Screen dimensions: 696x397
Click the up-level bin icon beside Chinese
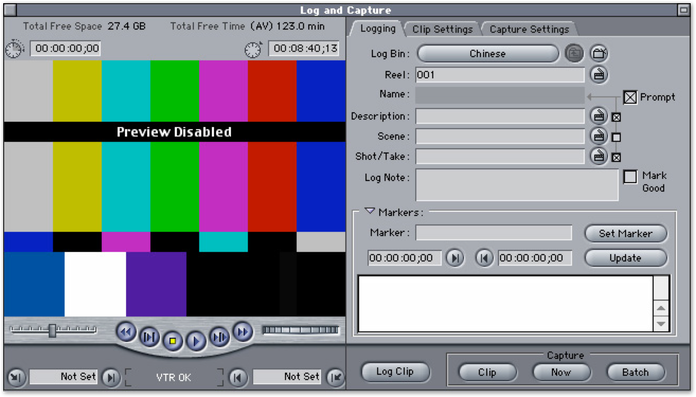coord(574,54)
